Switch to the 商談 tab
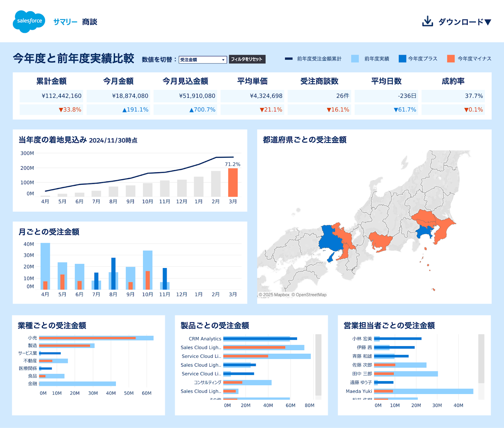 pos(89,22)
